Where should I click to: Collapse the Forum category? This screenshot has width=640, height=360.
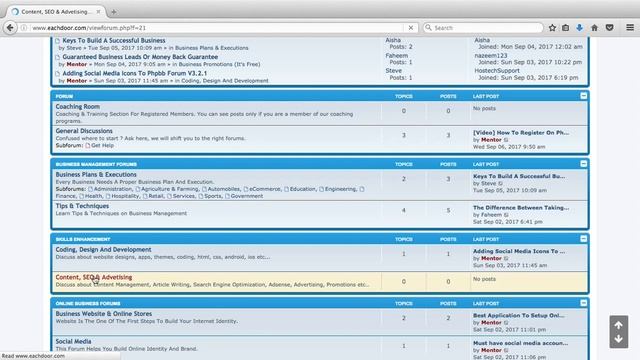coord(584,96)
